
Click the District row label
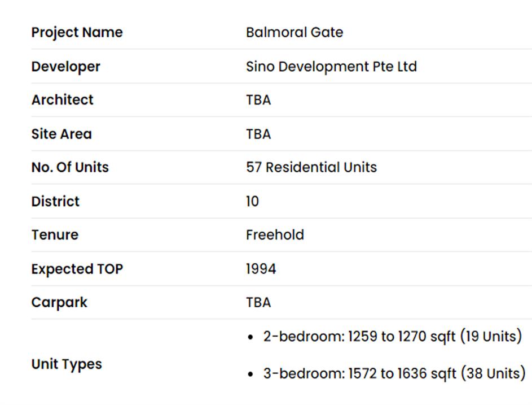tap(55, 201)
